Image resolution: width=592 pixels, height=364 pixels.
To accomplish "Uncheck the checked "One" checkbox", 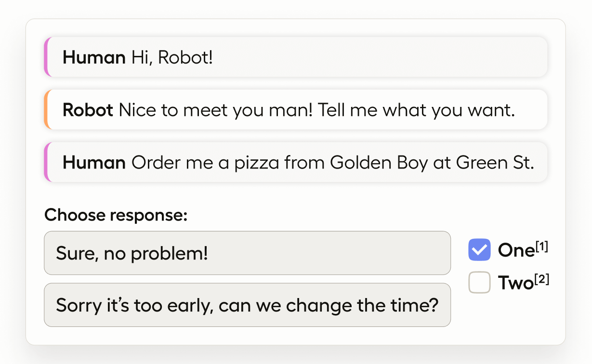I will pyautogui.click(x=479, y=250).
